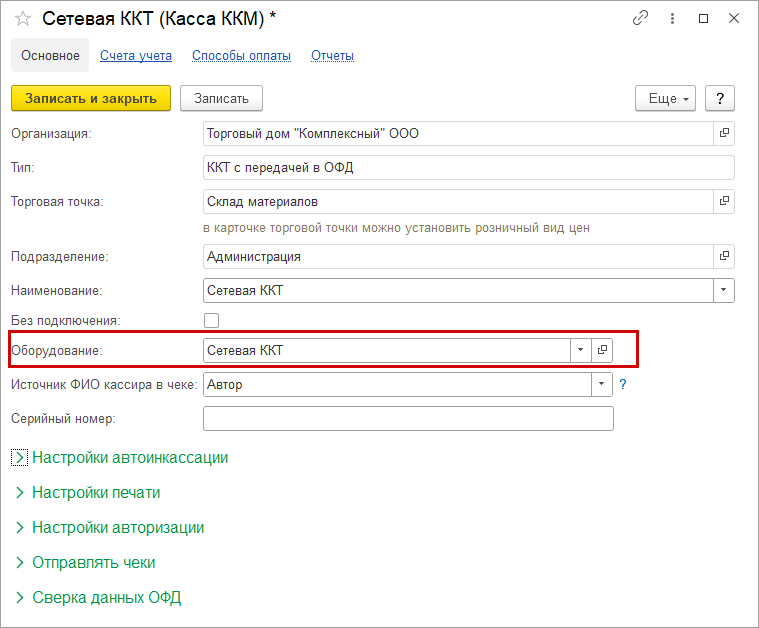The height and width of the screenshot is (628, 759).
Task: Click open icon next to Торговая точка
Action: [x=724, y=201]
